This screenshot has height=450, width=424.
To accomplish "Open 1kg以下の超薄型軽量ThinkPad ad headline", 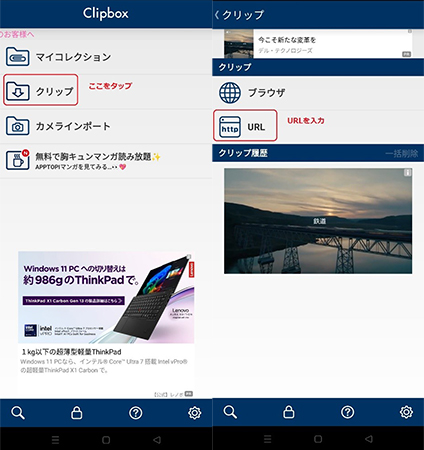I will [72, 352].
